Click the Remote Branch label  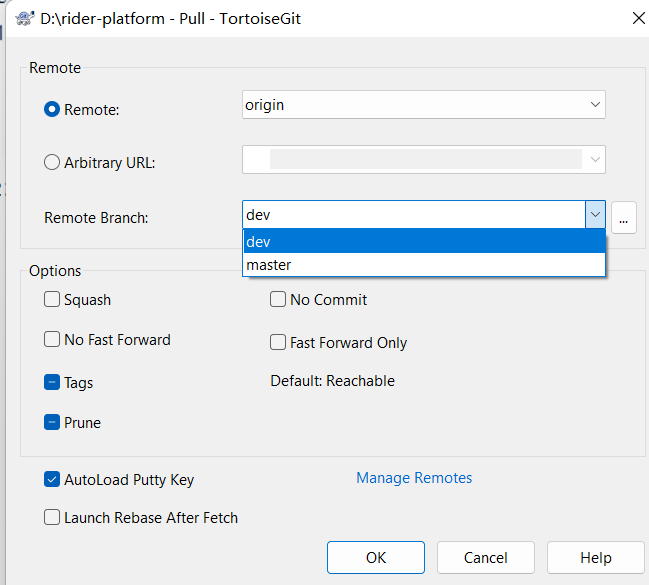coord(96,218)
